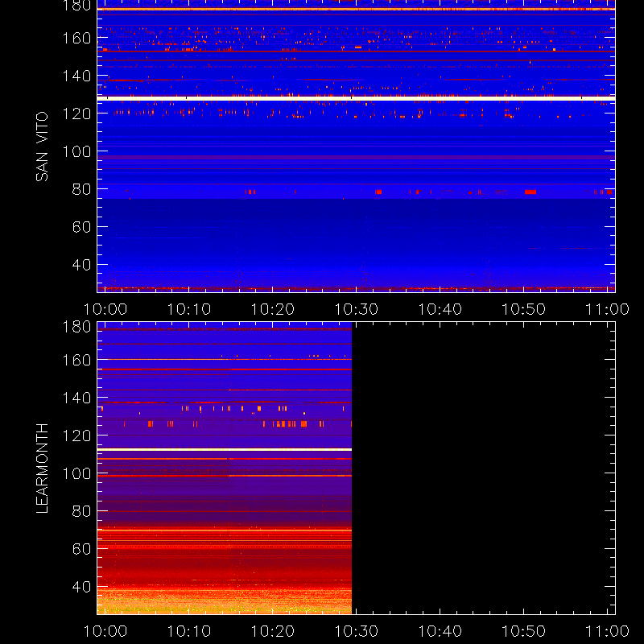This screenshot has width=644, height=644.
Task: Select the 140 label on the San Vito axis
Action: tap(76, 76)
